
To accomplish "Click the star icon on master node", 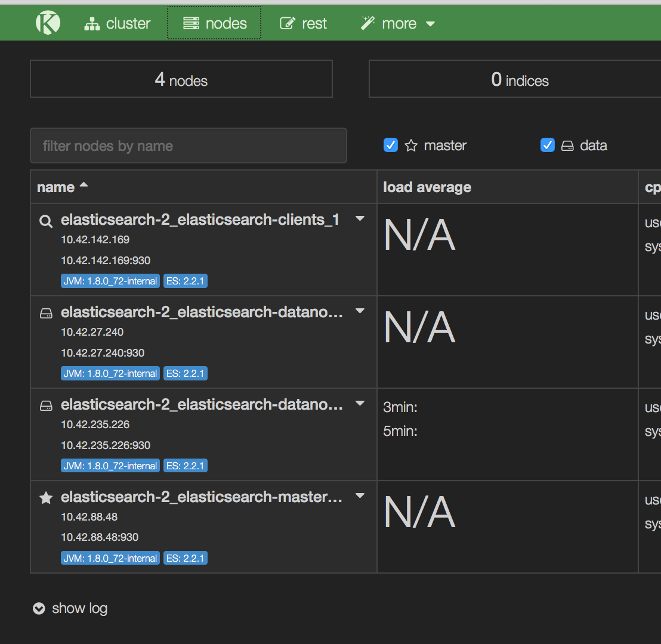I will tap(46, 499).
